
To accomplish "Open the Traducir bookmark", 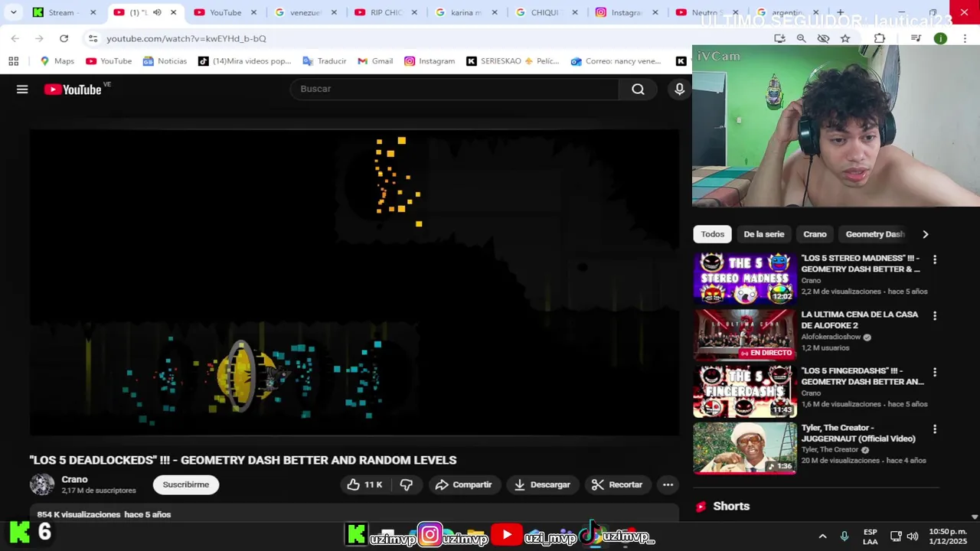I will pos(325,61).
